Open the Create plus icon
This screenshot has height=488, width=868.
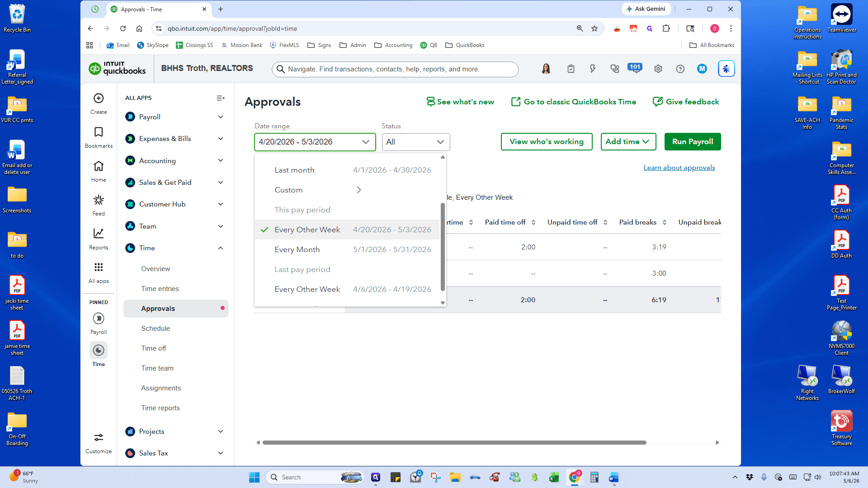99,99
